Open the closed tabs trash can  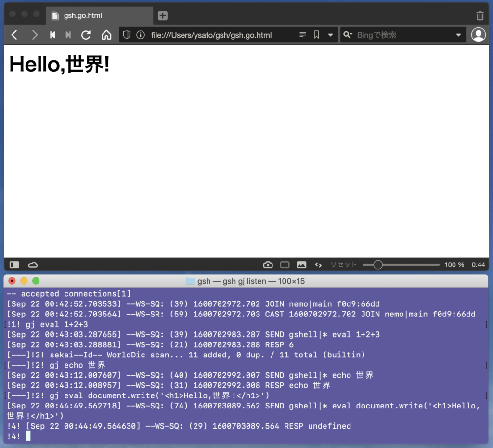point(480,15)
